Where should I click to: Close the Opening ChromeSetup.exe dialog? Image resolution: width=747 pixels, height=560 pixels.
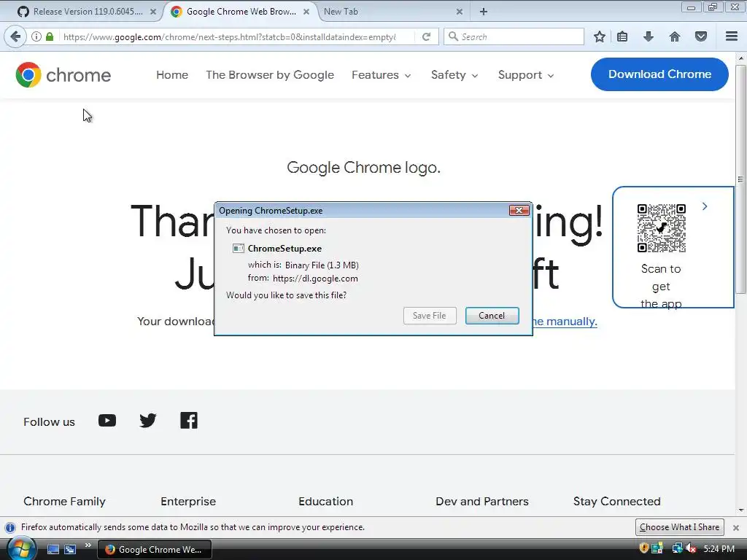[519, 211]
